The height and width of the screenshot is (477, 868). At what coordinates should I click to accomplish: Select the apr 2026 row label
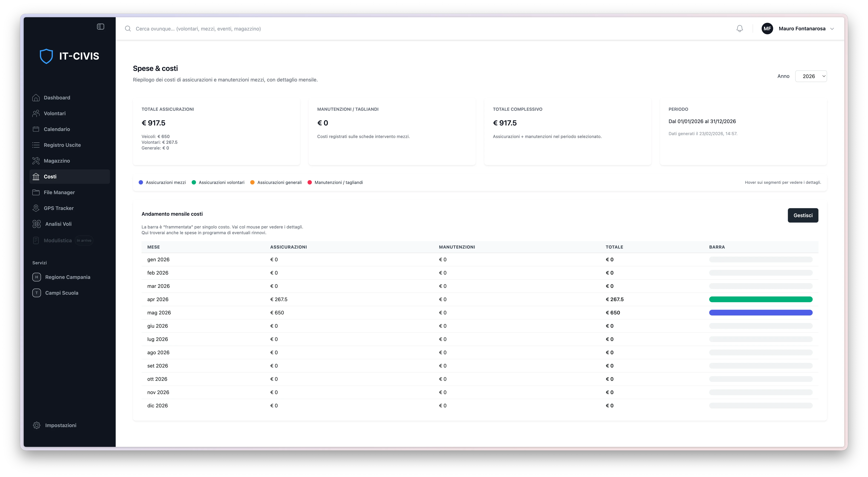coord(158,300)
